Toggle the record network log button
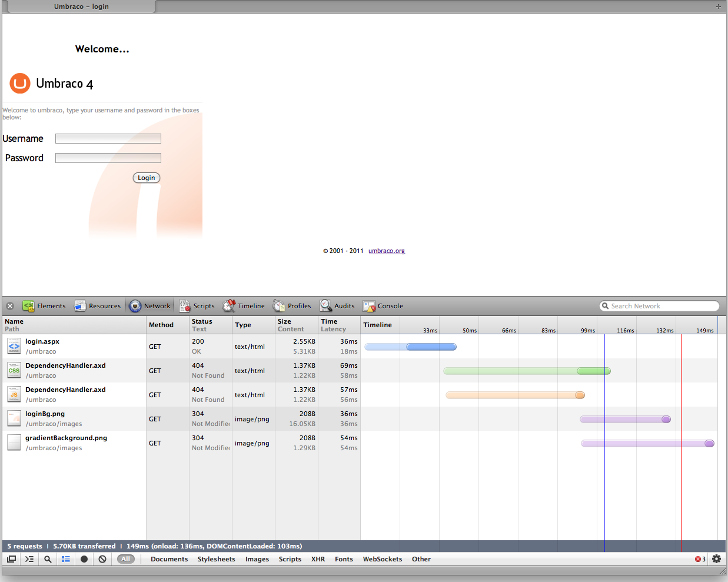Screen dimensions: 728x582 pyautogui.click(x=84, y=559)
